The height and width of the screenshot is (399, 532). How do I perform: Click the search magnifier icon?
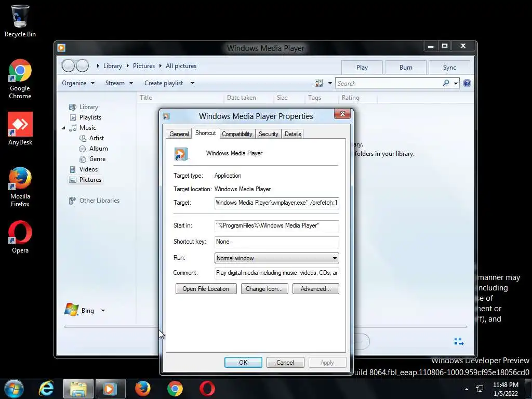pyautogui.click(x=446, y=83)
